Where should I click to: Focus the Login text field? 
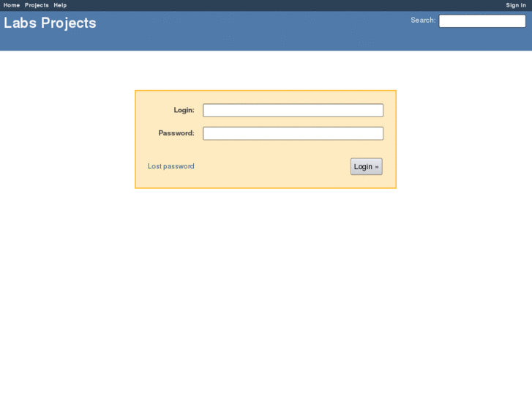tap(293, 111)
